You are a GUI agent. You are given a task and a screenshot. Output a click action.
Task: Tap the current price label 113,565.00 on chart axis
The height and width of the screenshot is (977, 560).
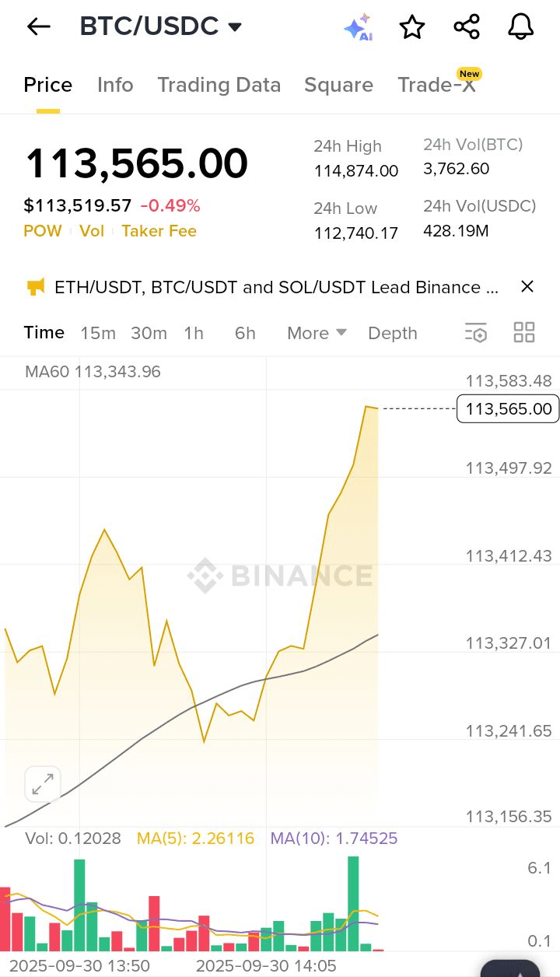[507, 408]
